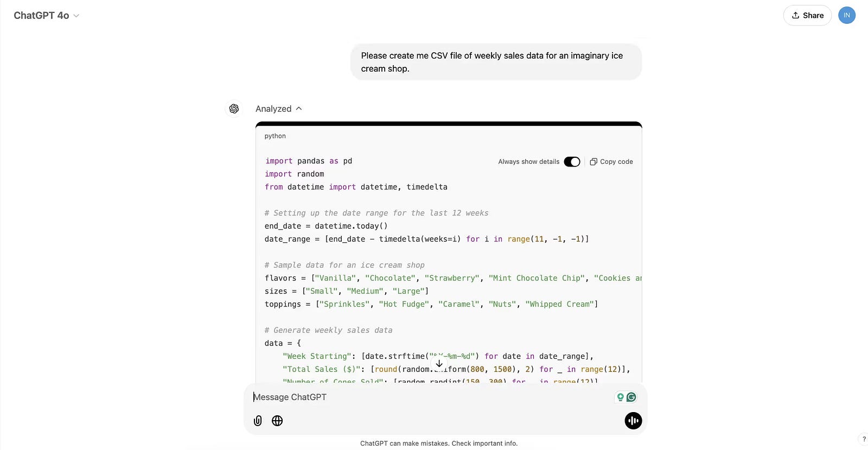This screenshot has height=450, width=868.
Task: Click the scroll-to-bottom arrow icon
Action: (439, 364)
